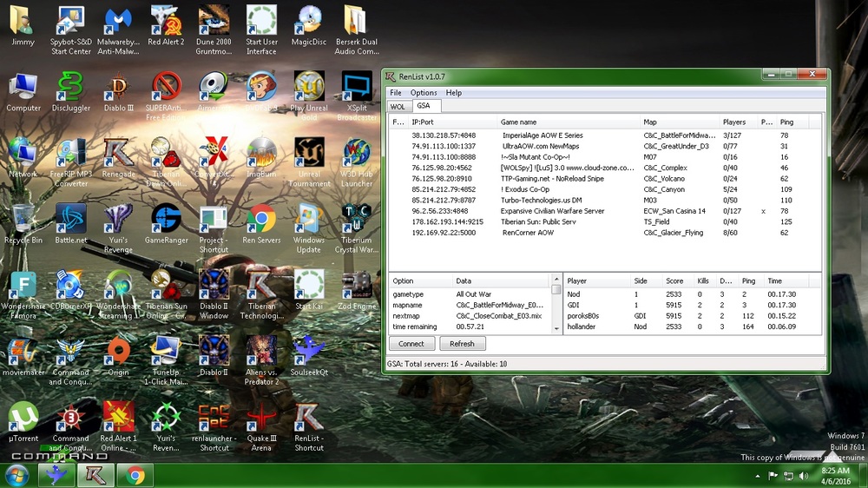Open the µTorrent desktop icon

(x=23, y=423)
